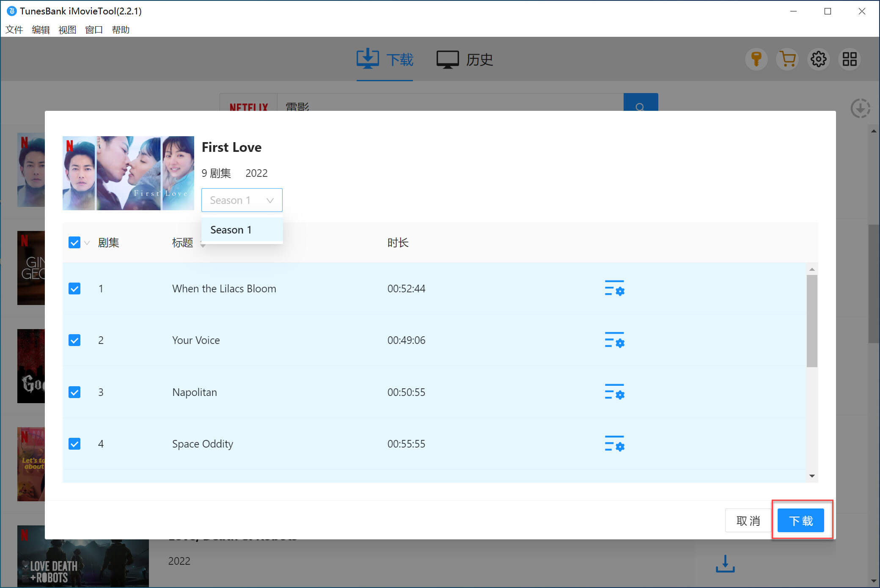This screenshot has height=588, width=880.
Task: Expand the Season 1 dropdown menu
Action: [x=242, y=200]
